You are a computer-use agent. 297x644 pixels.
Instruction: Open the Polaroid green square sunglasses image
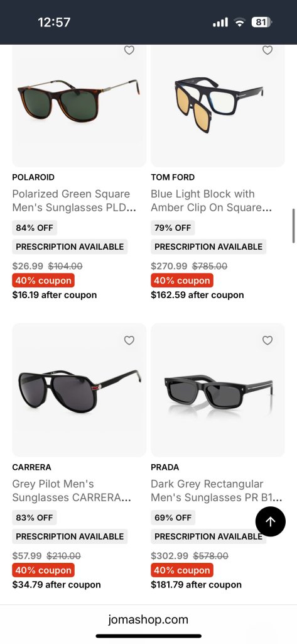(78, 101)
